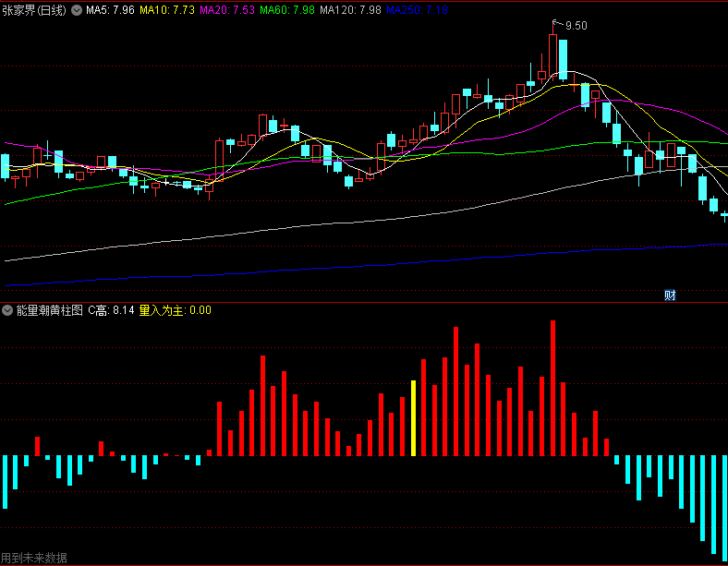Click the 财 marker icon
This screenshot has height=566, width=728.
670,295
